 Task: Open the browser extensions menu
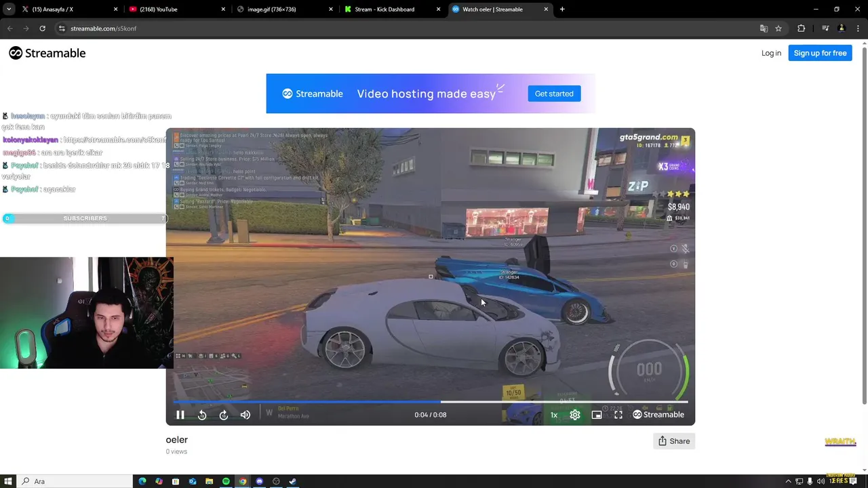point(802,28)
